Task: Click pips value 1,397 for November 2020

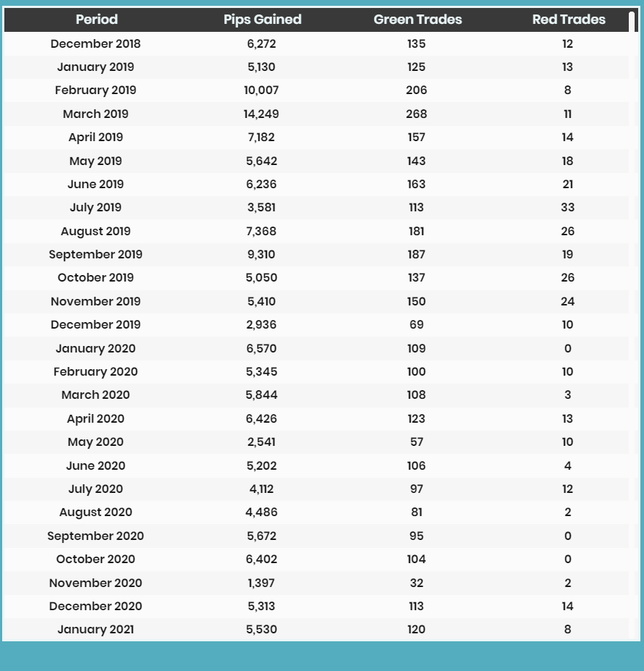Action: (261, 583)
